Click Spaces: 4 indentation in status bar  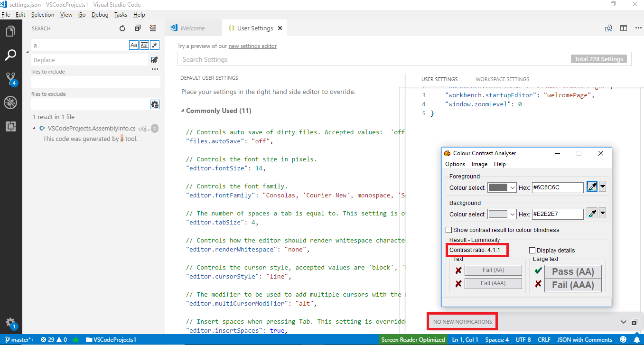[x=497, y=340]
